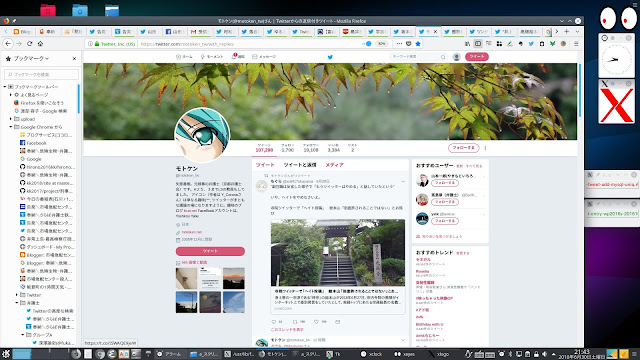The width and height of the screenshot is (640, 360).
Task: Switch to the Gmail browser tab
Action: pos(199,31)
